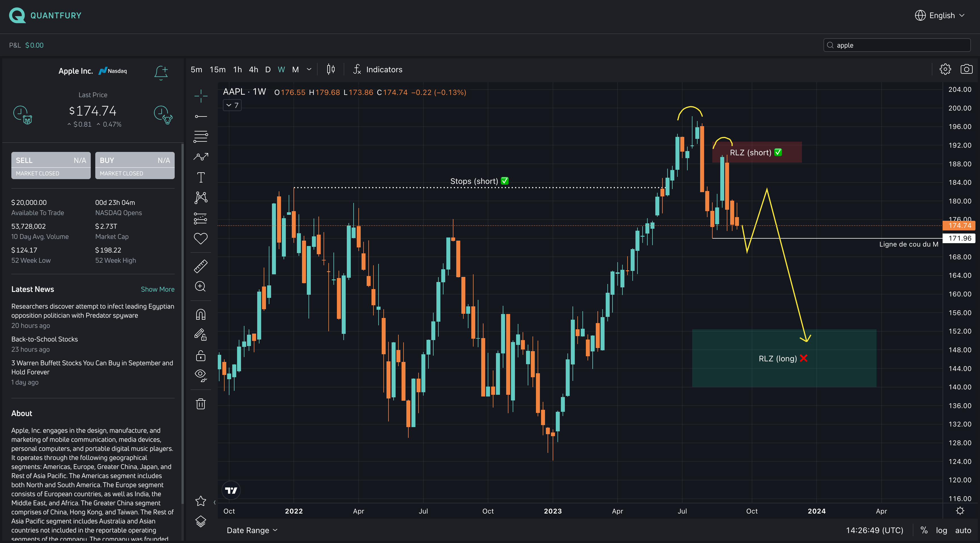Open the Back-to-School Stocks news article
This screenshot has height=543, width=980.
click(x=45, y=339)
